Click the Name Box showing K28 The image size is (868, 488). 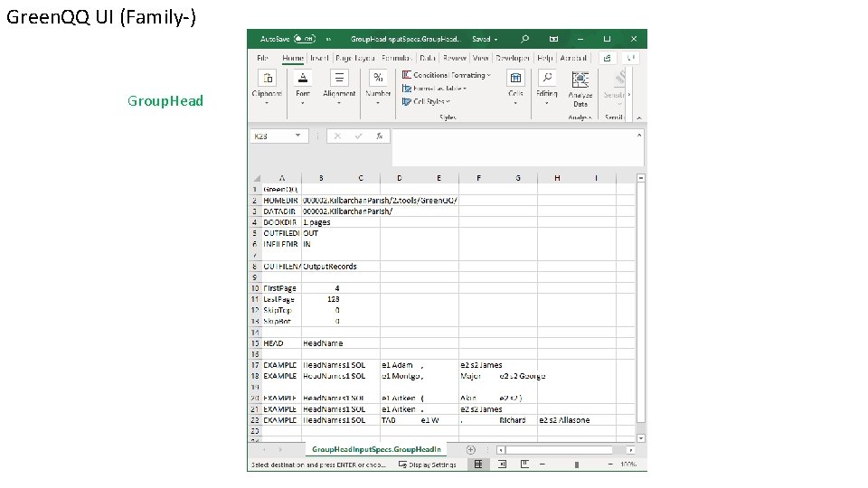[x=272, y=136]
